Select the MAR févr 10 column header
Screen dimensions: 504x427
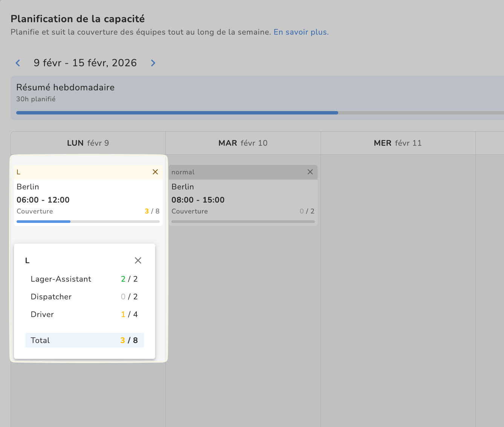(243, 143)
